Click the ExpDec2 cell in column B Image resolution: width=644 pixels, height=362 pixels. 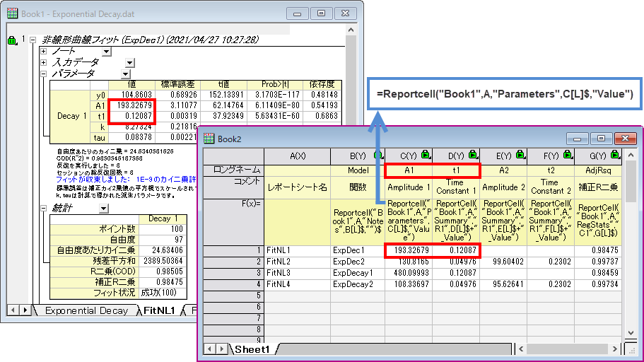[358, 262]
